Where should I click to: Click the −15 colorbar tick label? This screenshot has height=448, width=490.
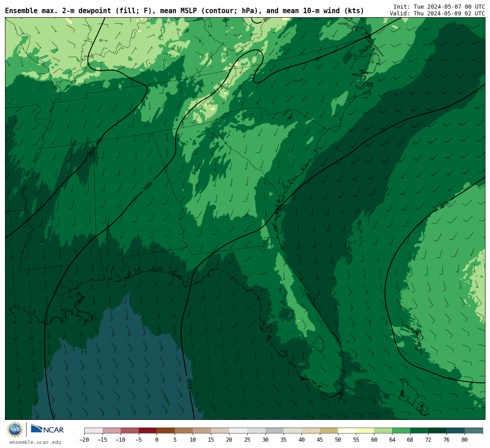[x=102, y=440]
